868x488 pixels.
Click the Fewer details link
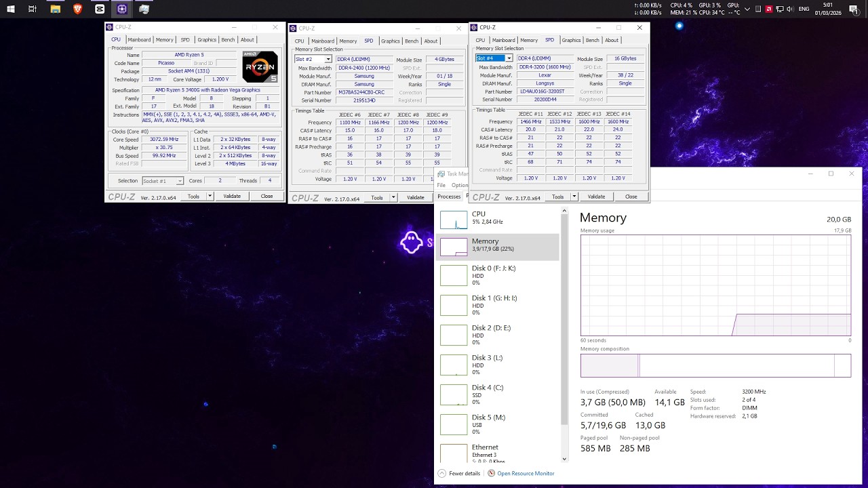465,473
